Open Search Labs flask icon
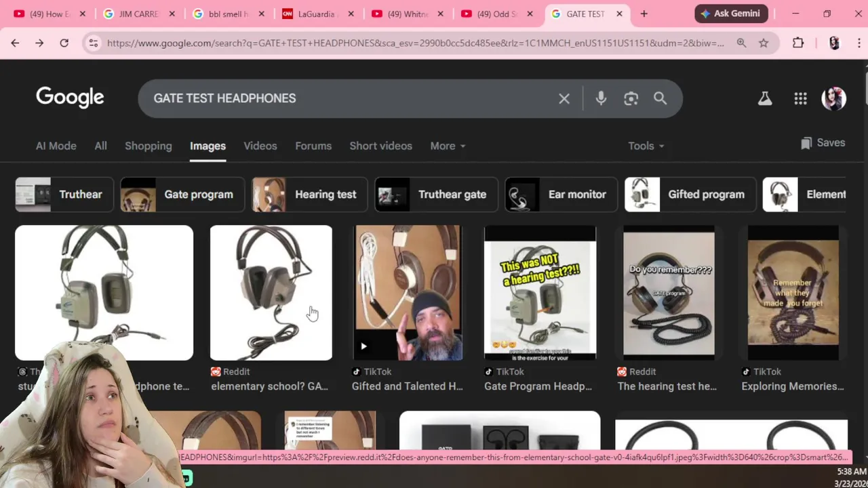Screen dimensions: 868x488 (765, 99)
